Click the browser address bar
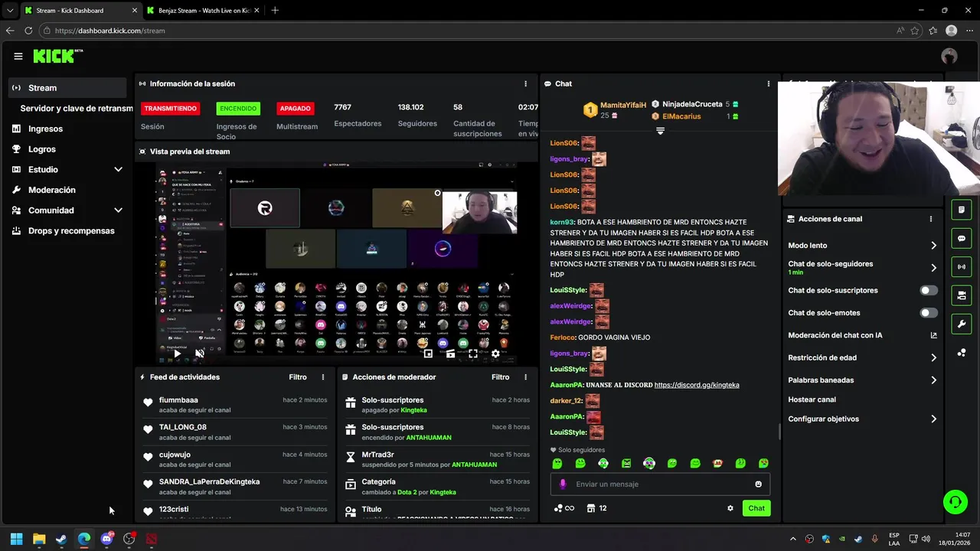Viewport: 980px width, 551px height. [x=467, y=31]
